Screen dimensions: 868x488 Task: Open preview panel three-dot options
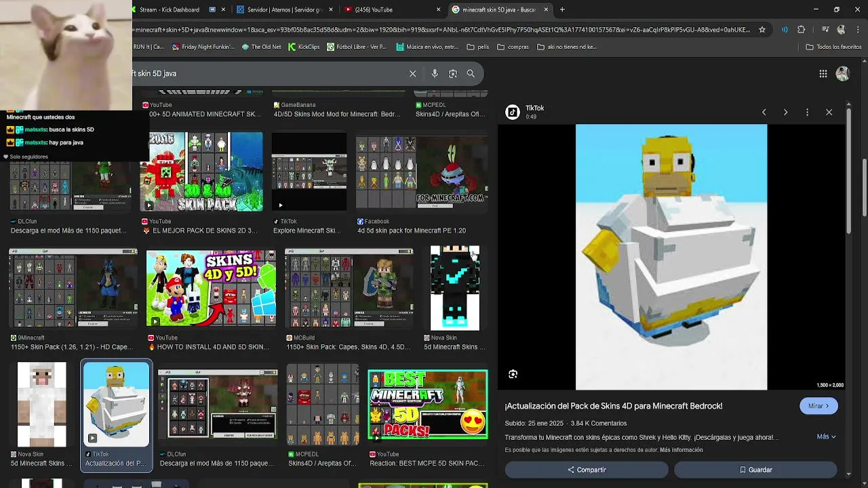click(807, 112)
